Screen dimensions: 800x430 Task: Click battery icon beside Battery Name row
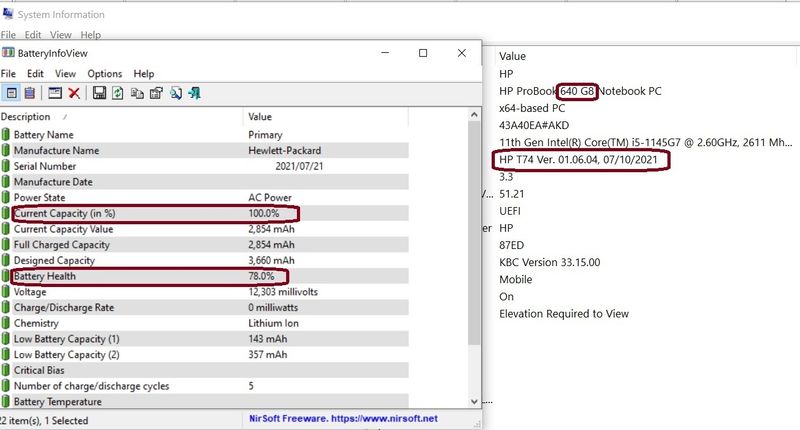(x=6, y=135)
